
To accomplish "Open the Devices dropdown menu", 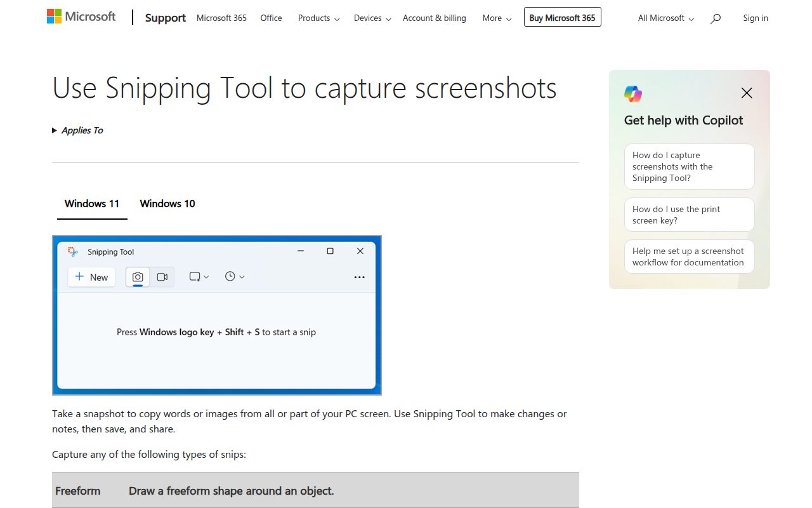I will click(x=372, y=18).
